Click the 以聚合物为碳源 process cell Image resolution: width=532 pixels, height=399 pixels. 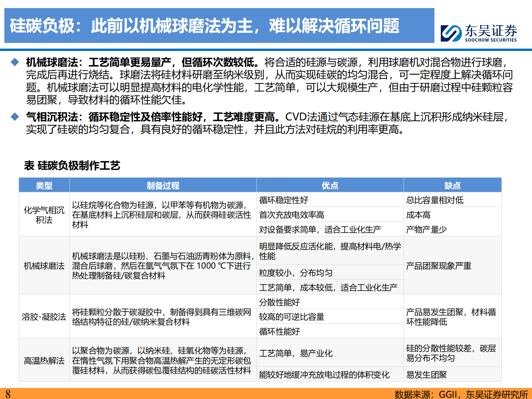pos(163,360)
